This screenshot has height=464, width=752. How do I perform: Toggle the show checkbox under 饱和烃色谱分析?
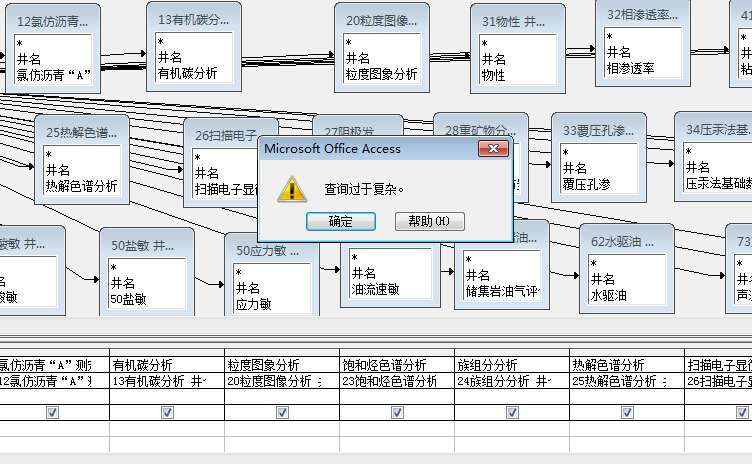click(x=397, y=412)
